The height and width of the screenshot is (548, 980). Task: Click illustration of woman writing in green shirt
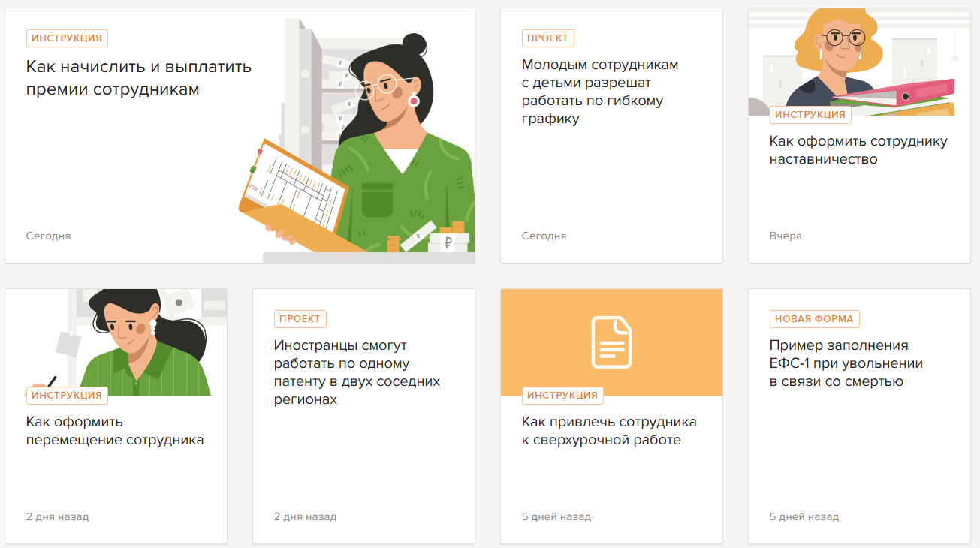[116, 342]
